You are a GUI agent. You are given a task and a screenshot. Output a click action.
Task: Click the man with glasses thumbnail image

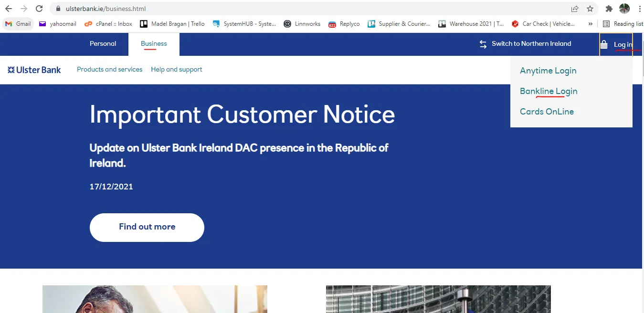155,299
